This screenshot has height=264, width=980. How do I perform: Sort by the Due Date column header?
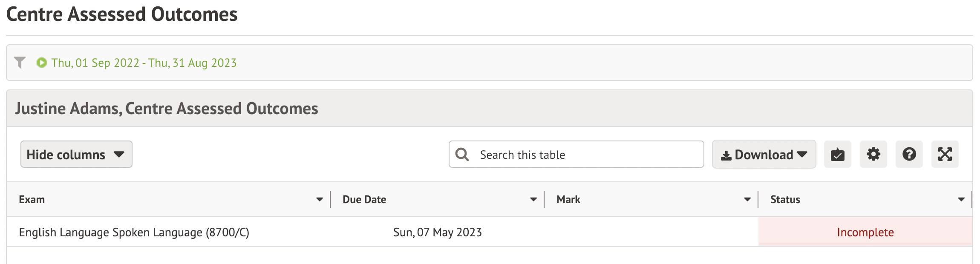coord(364,199)
